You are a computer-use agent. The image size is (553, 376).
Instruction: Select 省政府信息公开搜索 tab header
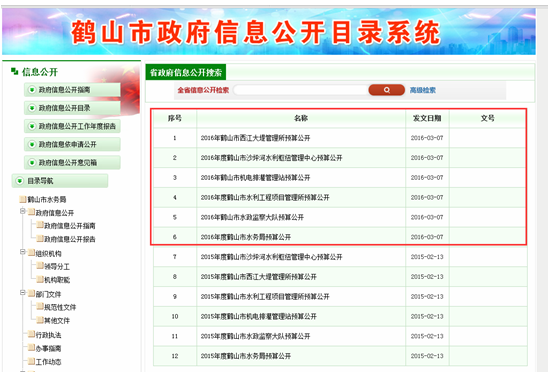pyautogui.click(x=186, y=72)
